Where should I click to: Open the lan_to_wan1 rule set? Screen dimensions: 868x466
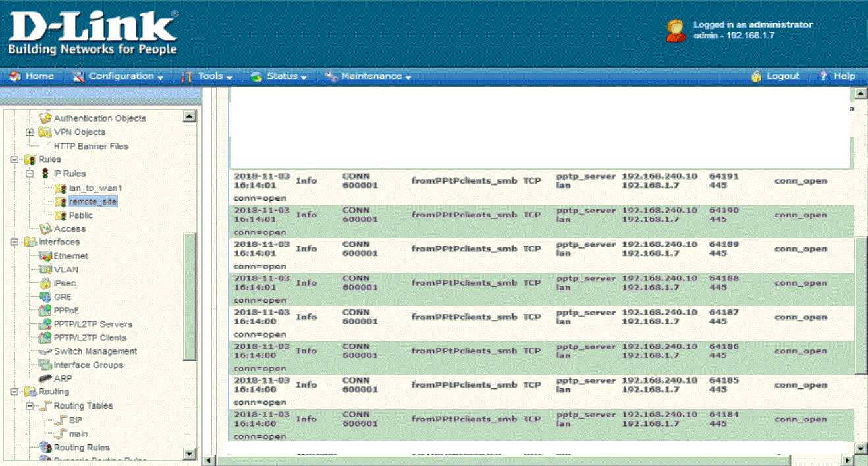(95, 188)
